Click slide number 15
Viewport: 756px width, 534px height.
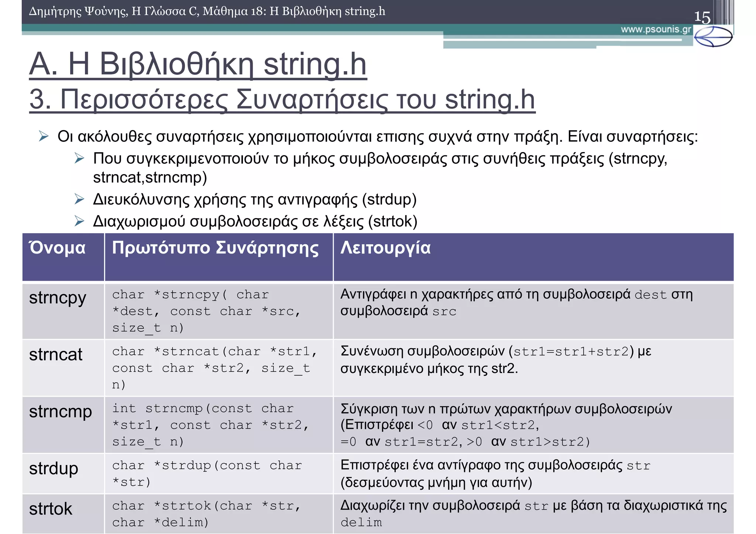(x=702, y=17)
